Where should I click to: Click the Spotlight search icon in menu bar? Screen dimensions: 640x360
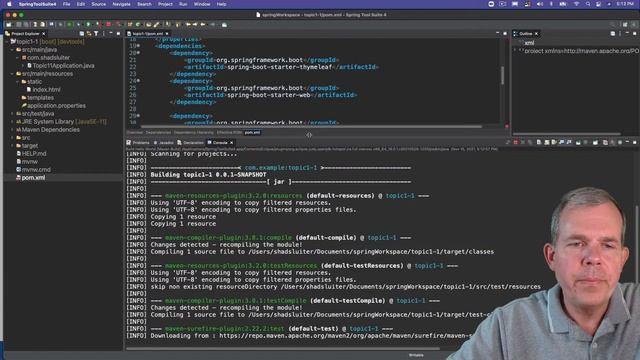point(588,4)
